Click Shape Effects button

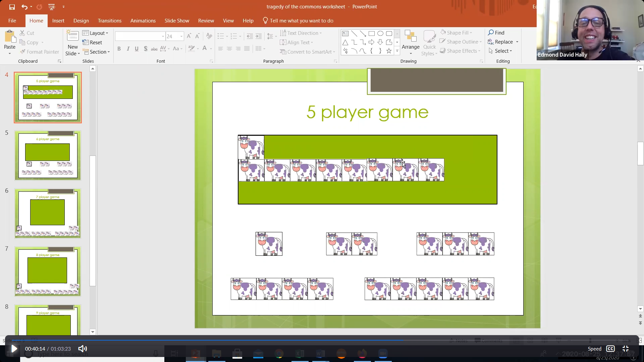tap(460, 51)
